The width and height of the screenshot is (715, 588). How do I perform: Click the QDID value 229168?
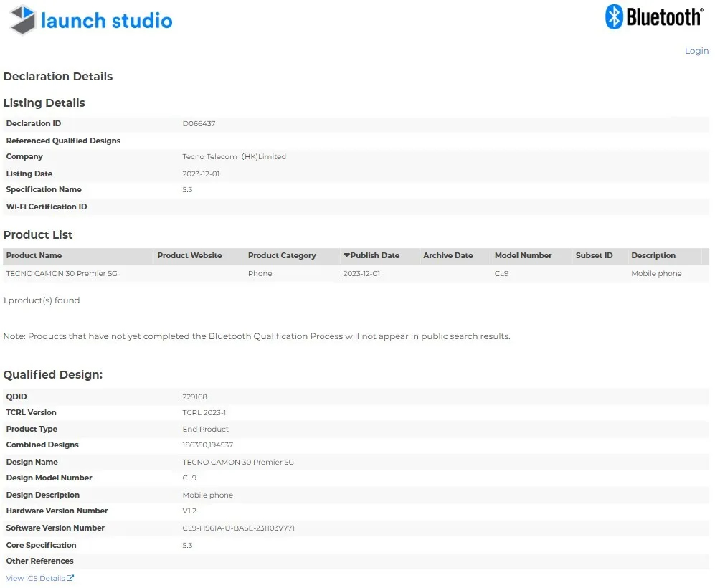click(194, 397)
